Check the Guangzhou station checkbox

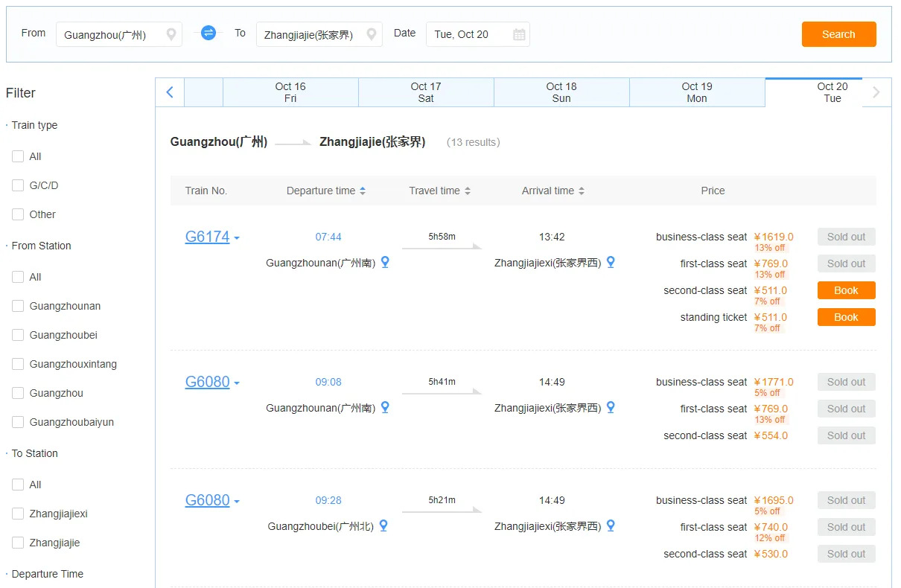18,393
